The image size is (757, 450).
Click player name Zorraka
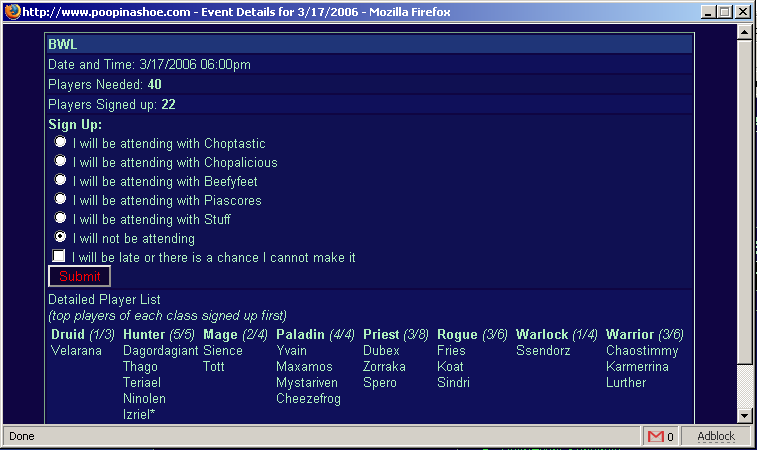384,366
